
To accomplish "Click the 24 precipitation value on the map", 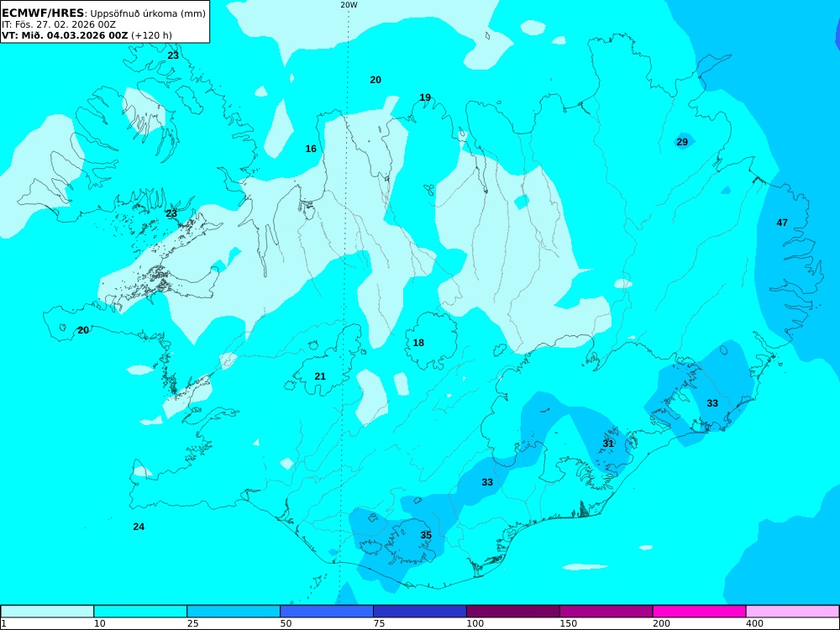I will (x=139, y=527).
